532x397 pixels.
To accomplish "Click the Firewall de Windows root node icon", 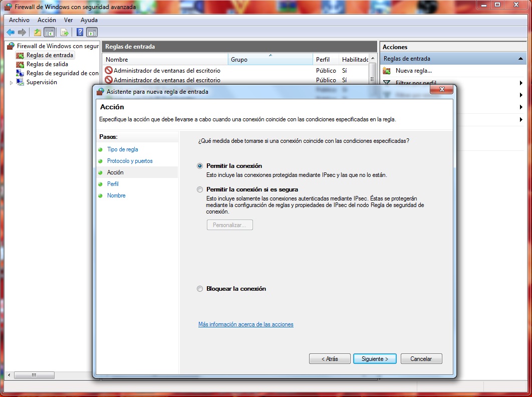I will [11, 46].
